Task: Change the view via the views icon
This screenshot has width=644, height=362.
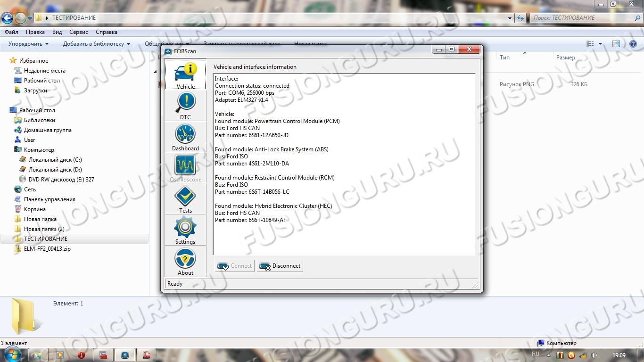Action: click(x=590, y=44)
